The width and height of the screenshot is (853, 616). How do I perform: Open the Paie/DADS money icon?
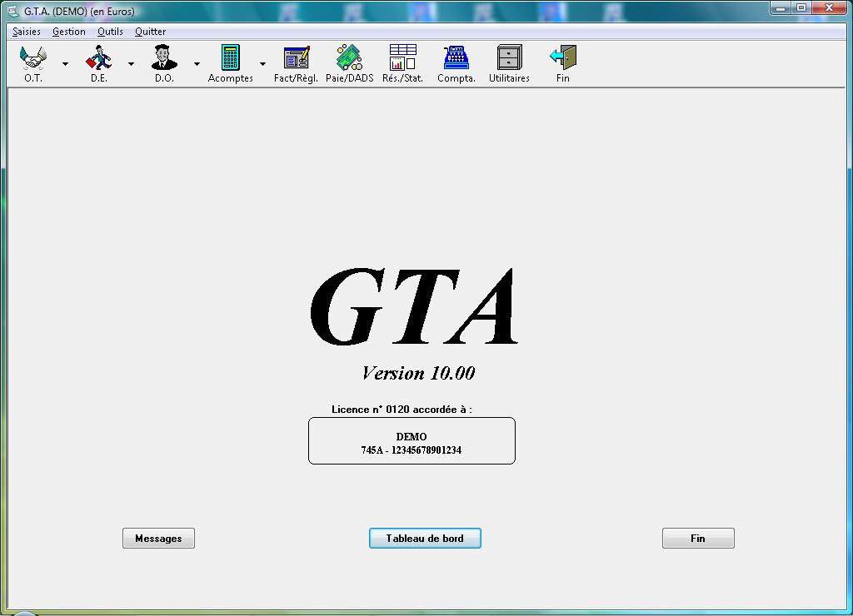349,57
